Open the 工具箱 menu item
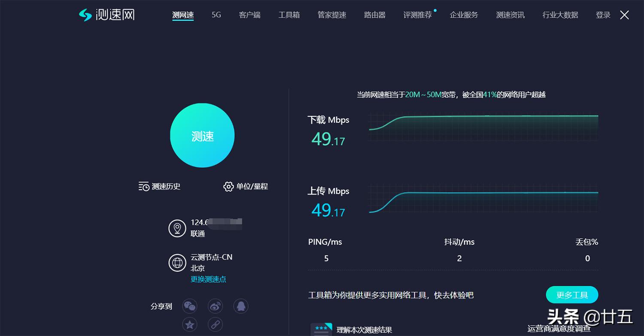This screenshot has height=336, width=644. (x=289, y=15)
